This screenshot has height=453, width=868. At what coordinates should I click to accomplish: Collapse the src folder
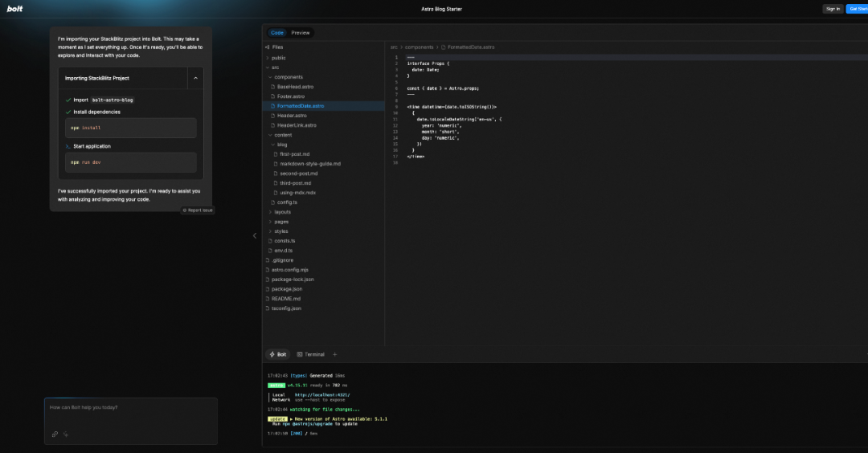point(275,67)
